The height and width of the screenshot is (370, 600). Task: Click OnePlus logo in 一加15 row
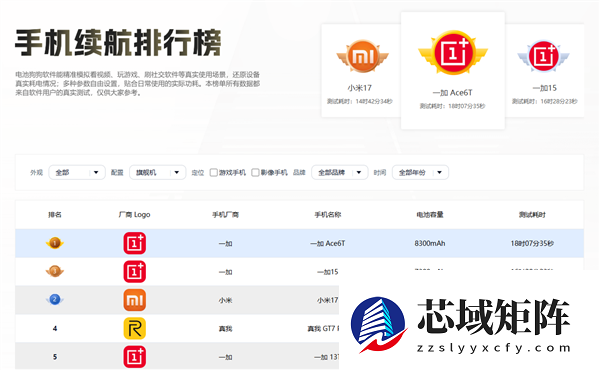pyautogui.click(x=135, y=272)
